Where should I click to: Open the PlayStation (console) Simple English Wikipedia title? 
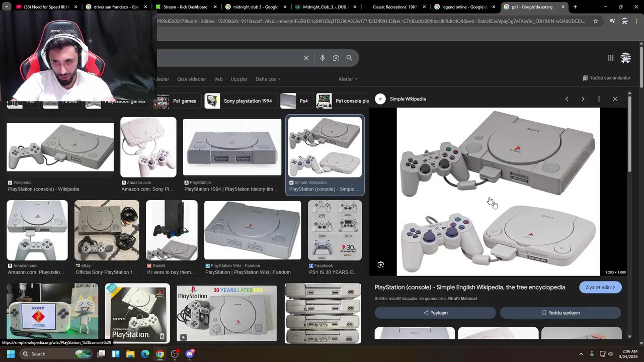[470, 287]
